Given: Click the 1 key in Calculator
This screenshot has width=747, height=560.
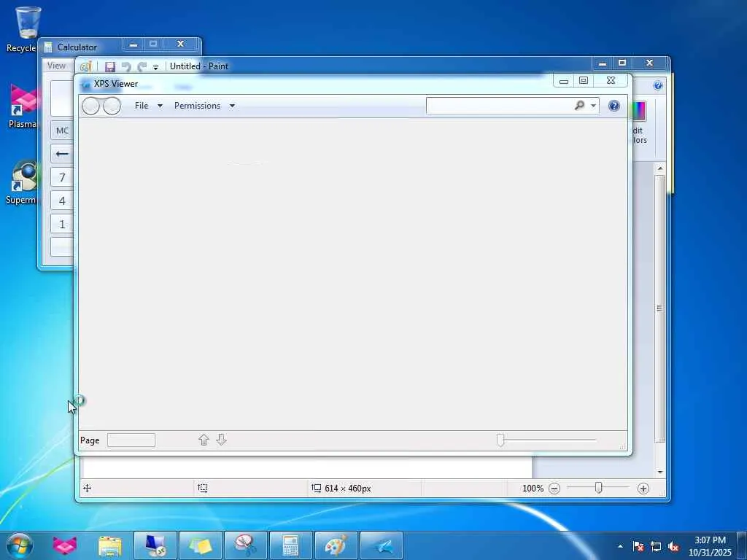Looking at the screenshot, I should [x=63, y=225].
